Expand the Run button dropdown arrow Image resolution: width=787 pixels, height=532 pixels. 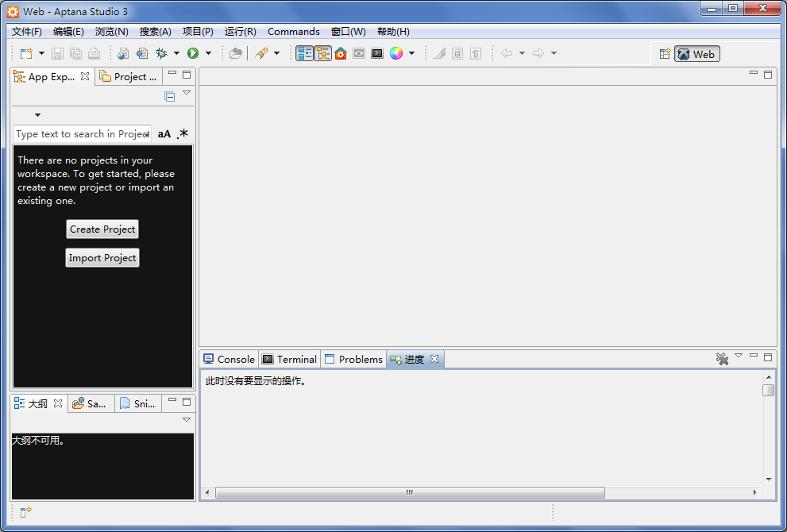[208, 53]
